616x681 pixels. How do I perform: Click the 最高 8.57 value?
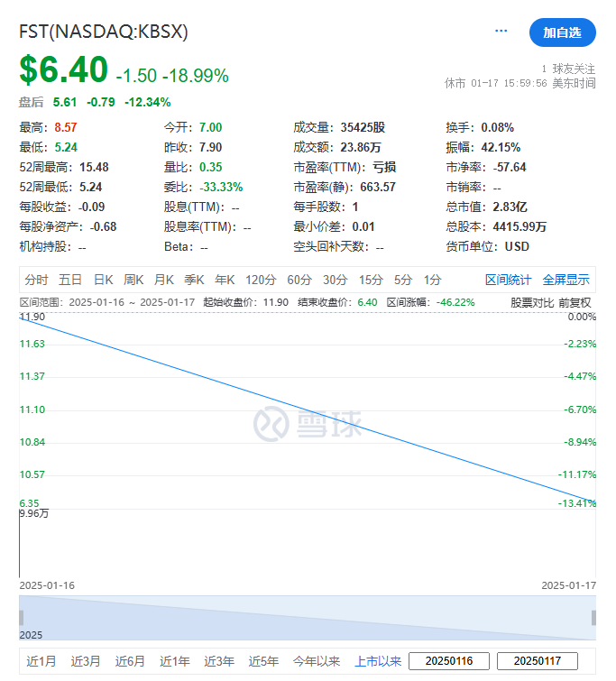pos(66,128)
